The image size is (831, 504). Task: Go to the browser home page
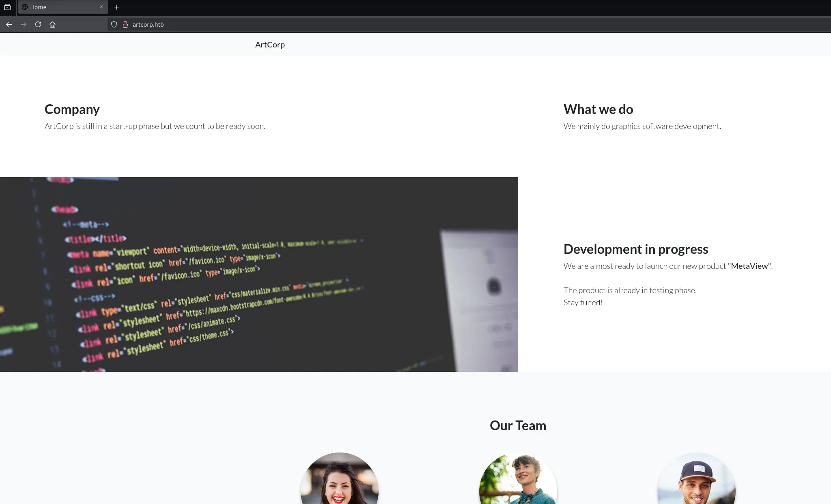point(52,24)
